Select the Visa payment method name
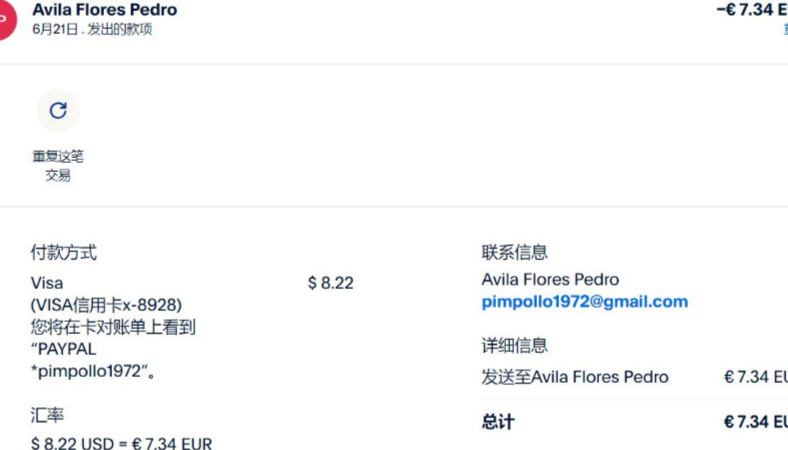The height and width of the screenshot is (450, 788). click(x=47, y=283)
